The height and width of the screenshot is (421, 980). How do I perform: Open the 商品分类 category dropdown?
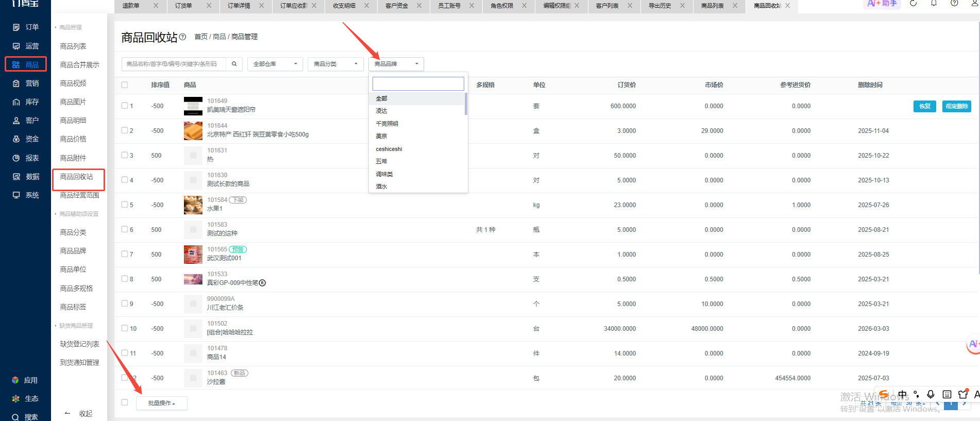[335, 64]
